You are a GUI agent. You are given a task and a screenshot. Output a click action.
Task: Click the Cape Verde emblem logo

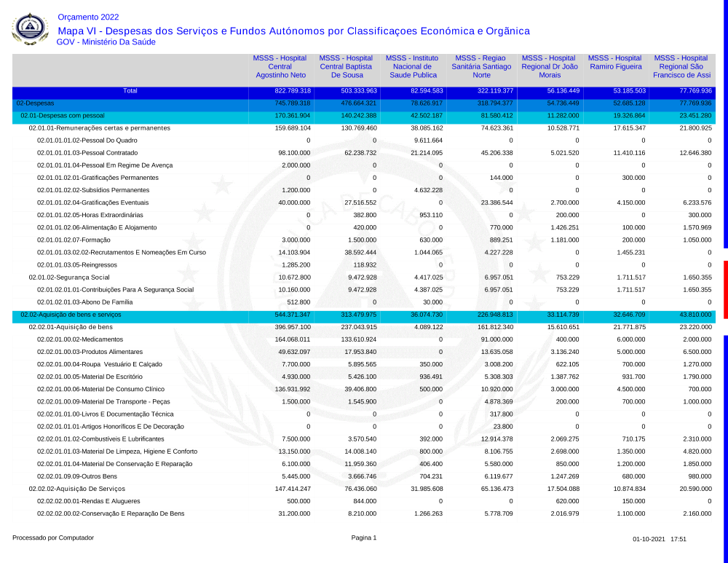point(31,29)
